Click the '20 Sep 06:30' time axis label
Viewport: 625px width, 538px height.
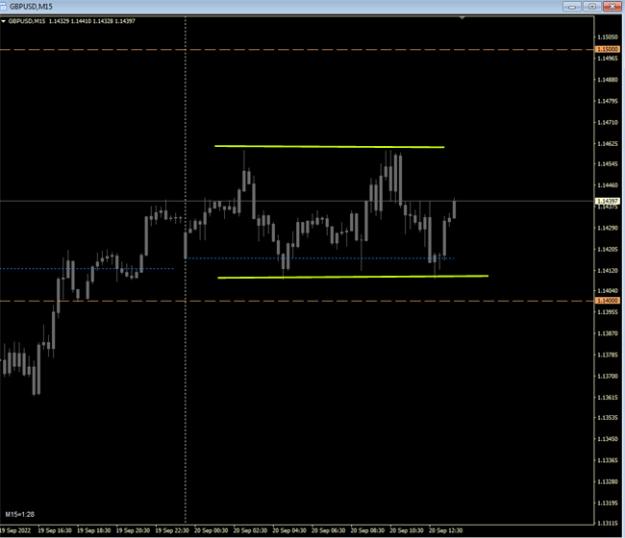pos(328,531)
